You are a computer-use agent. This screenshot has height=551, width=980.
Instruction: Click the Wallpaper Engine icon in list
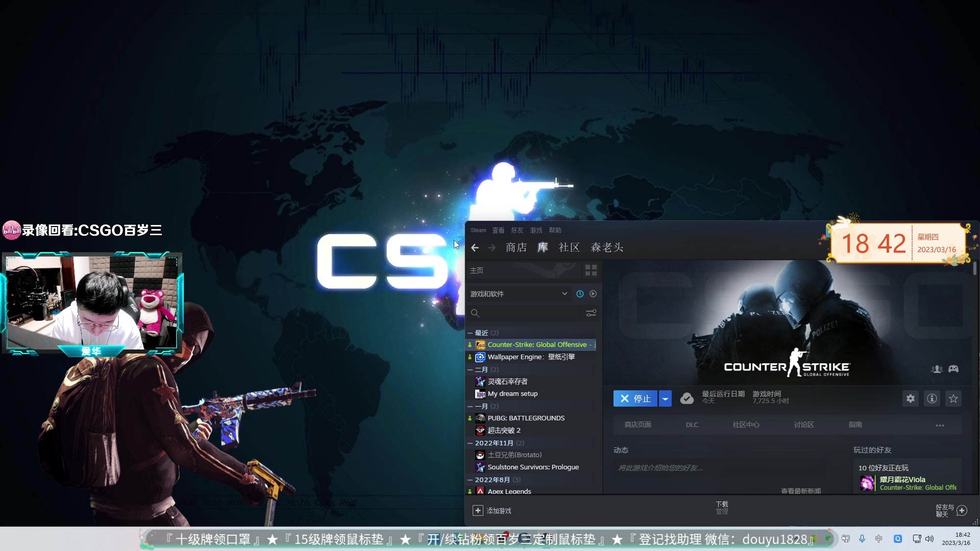pos(480,357)
